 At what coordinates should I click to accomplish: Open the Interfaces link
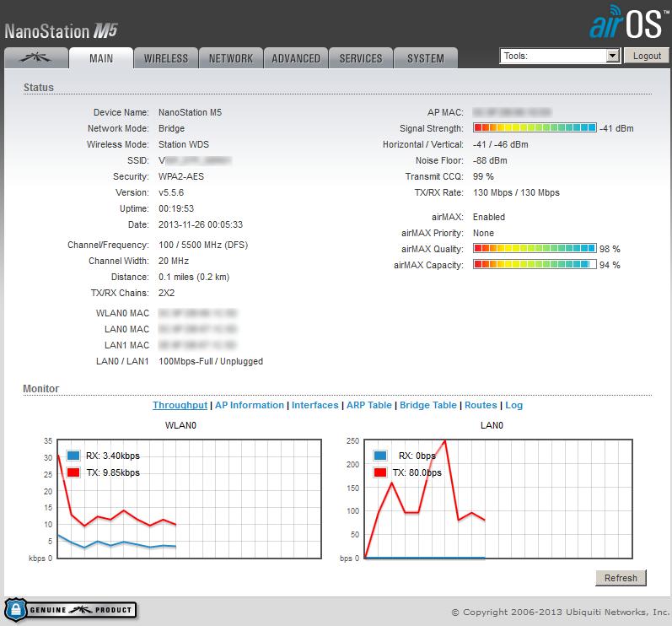tap(315, 405)
